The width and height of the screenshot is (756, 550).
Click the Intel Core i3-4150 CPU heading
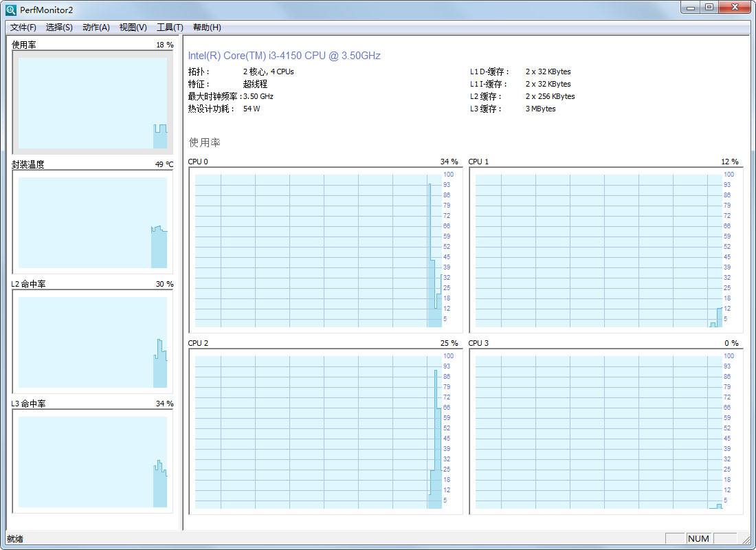coord(284,56)
